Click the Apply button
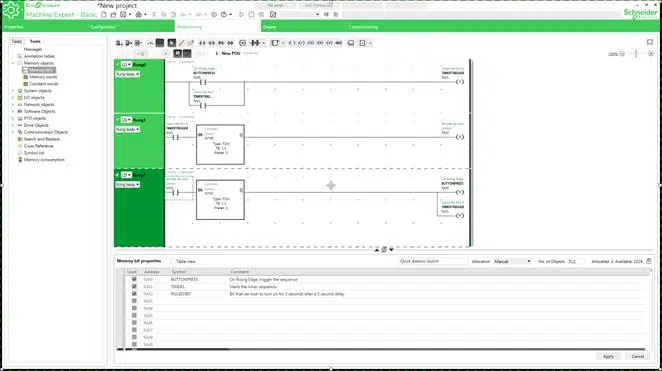Screen dimensions: 662x371 coord(608,357)
